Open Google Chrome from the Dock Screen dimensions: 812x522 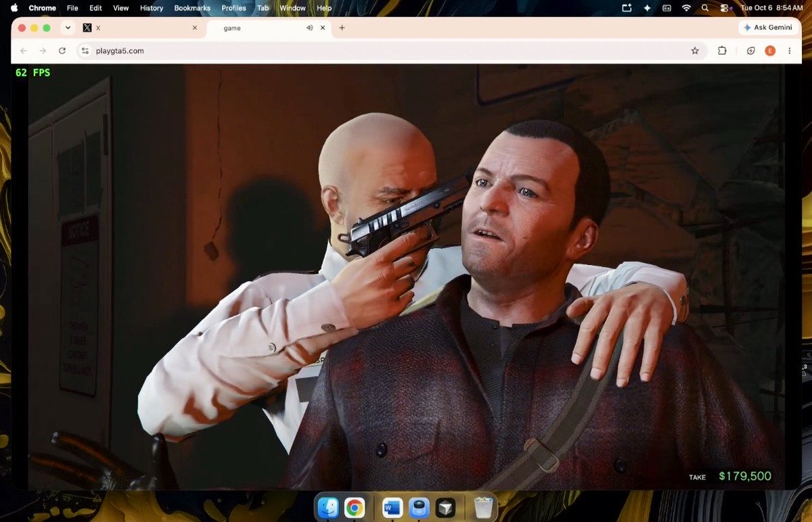(355, 507)
